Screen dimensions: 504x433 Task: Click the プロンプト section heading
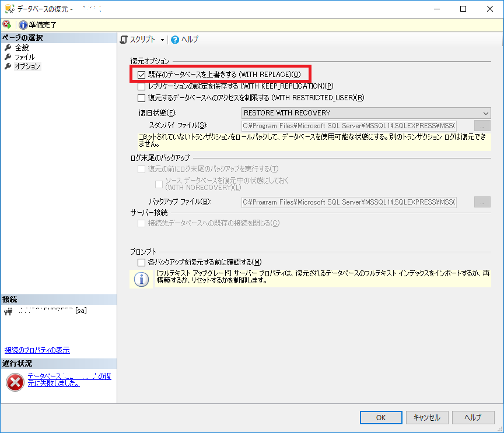[x=143, y=252]
